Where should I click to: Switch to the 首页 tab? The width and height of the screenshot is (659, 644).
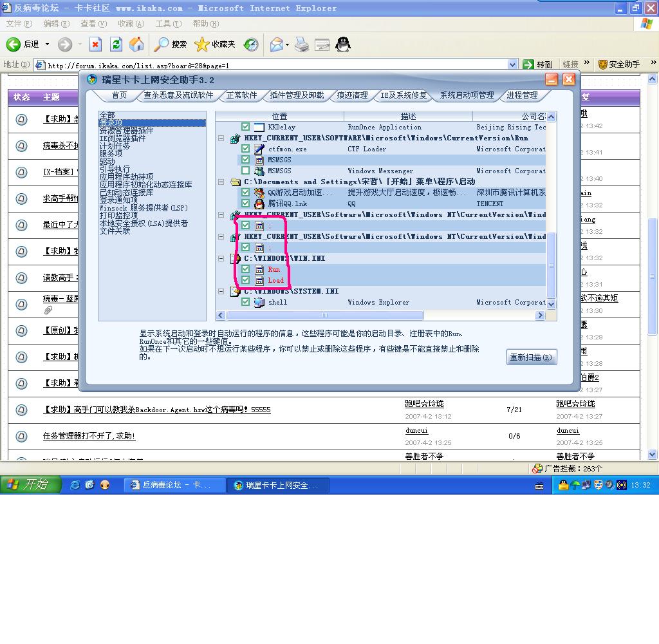click(119, 95)
